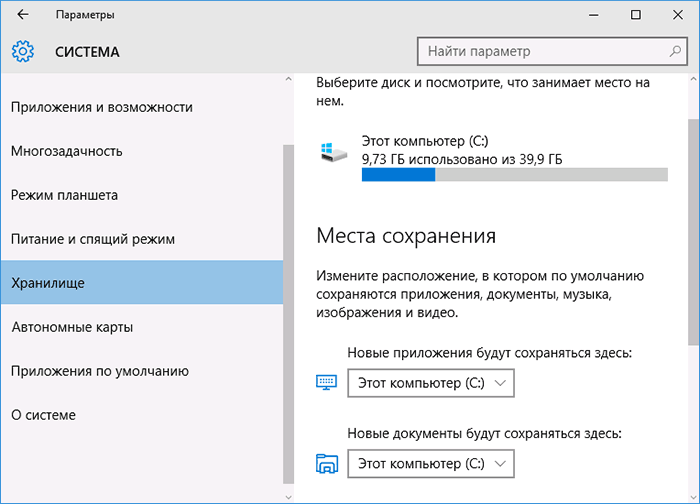The height and width of the screenshot is (504, 700).
Task: Click the C: drive icon
Action: click(x=332, y=153)
